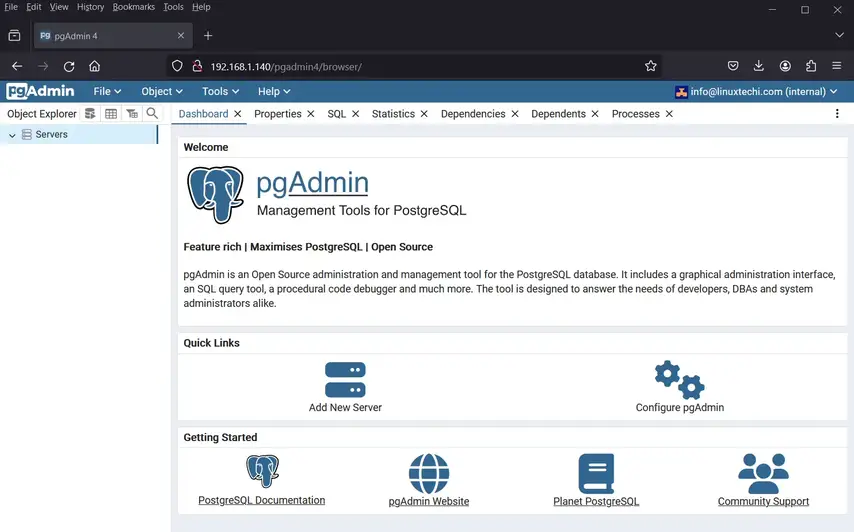
Task: Collapse the Servers tree node
Action: point(12,135)
